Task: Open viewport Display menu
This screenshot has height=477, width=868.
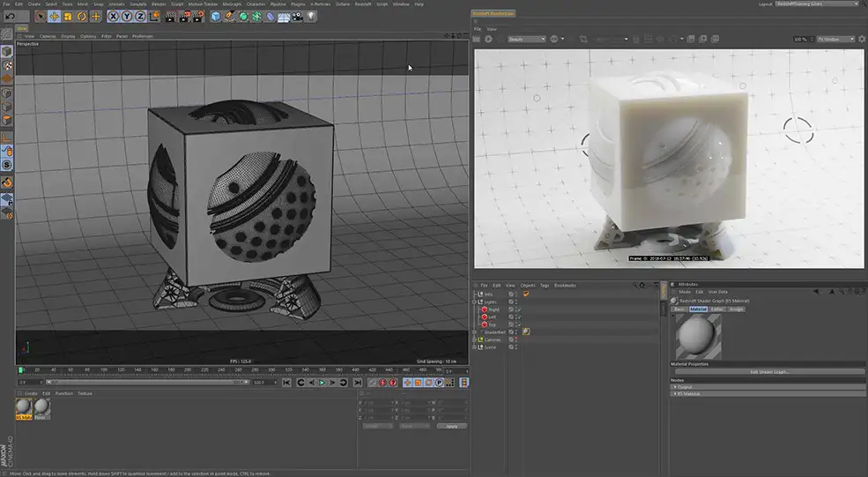Action: (68, 36)
